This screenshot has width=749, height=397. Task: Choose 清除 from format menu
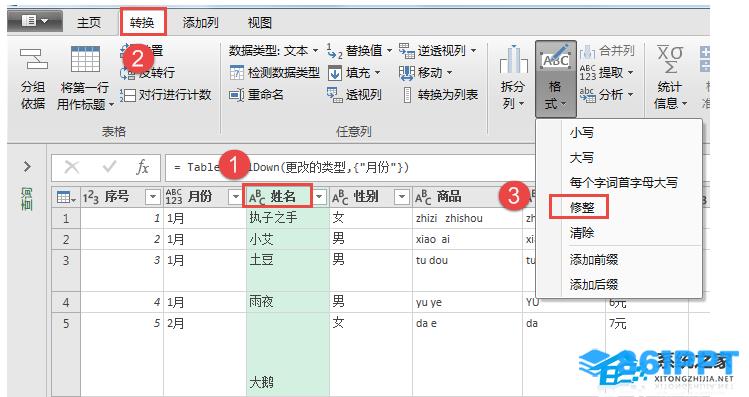[581, 233]
